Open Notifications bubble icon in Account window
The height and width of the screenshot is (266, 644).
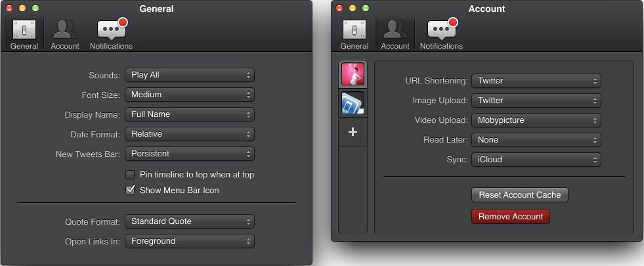[442, 29]
